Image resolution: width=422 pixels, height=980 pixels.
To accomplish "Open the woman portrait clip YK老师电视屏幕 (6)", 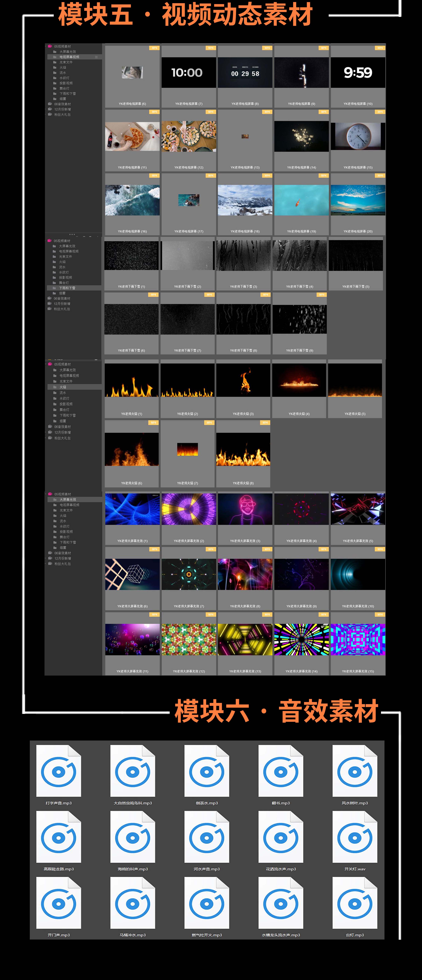I will pos(132,73).
